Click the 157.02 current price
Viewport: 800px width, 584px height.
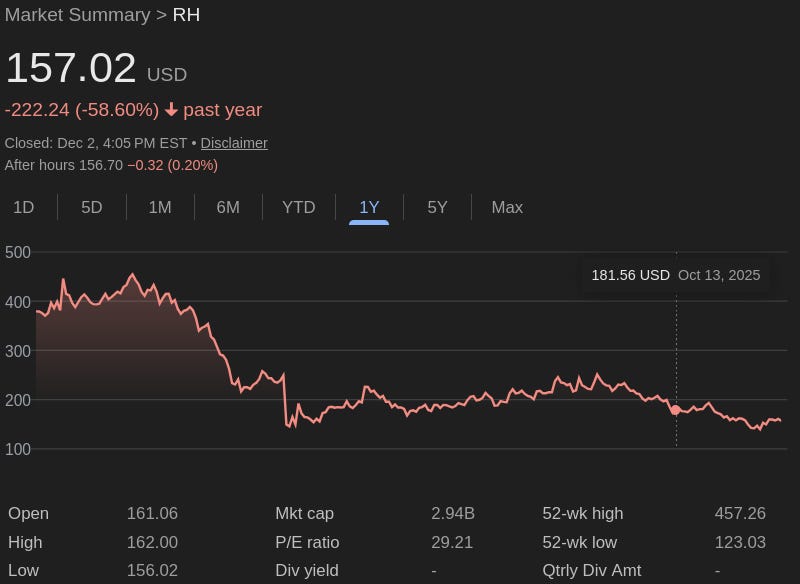click(71, 68)
